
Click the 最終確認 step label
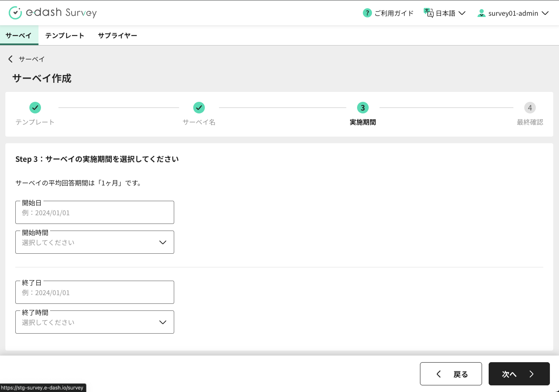530,122
